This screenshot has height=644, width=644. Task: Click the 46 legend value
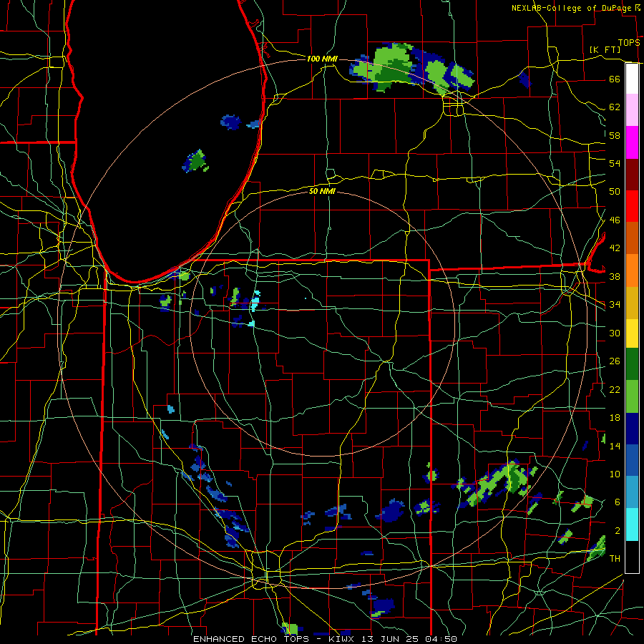tap(615, 220)
